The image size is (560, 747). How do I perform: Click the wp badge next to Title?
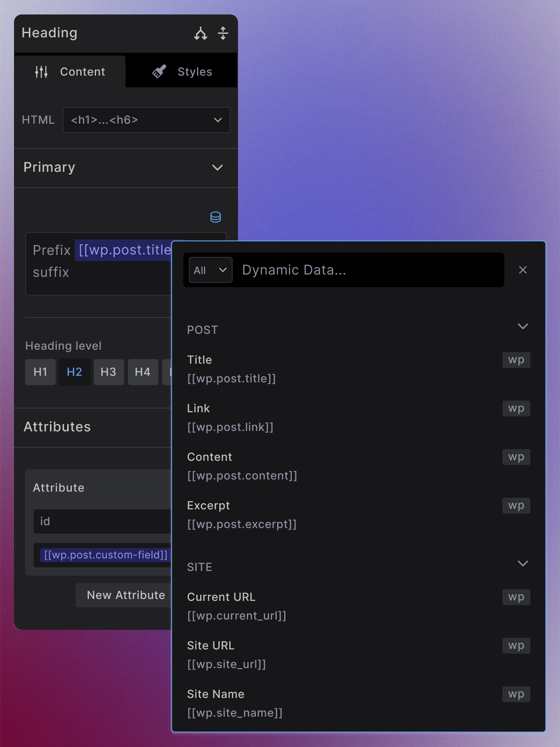516,360
